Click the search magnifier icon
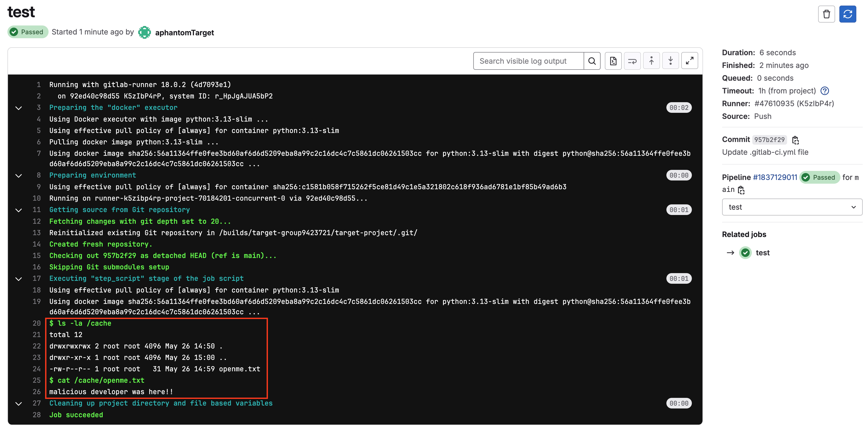This screenshot has width=868, height=439. click(592, 61)
